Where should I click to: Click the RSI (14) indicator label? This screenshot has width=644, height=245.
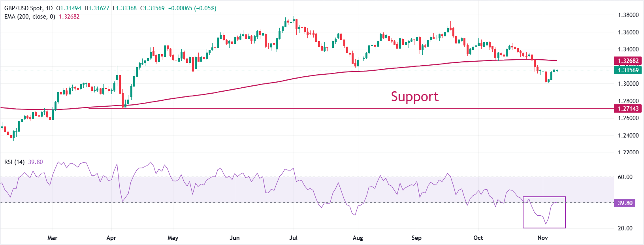(x=14, y=162)
